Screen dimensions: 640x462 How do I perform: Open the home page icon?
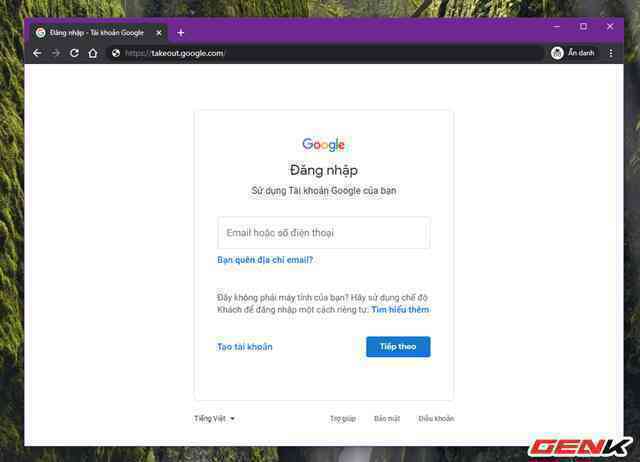pyautogui.click(x=93, y=53)
